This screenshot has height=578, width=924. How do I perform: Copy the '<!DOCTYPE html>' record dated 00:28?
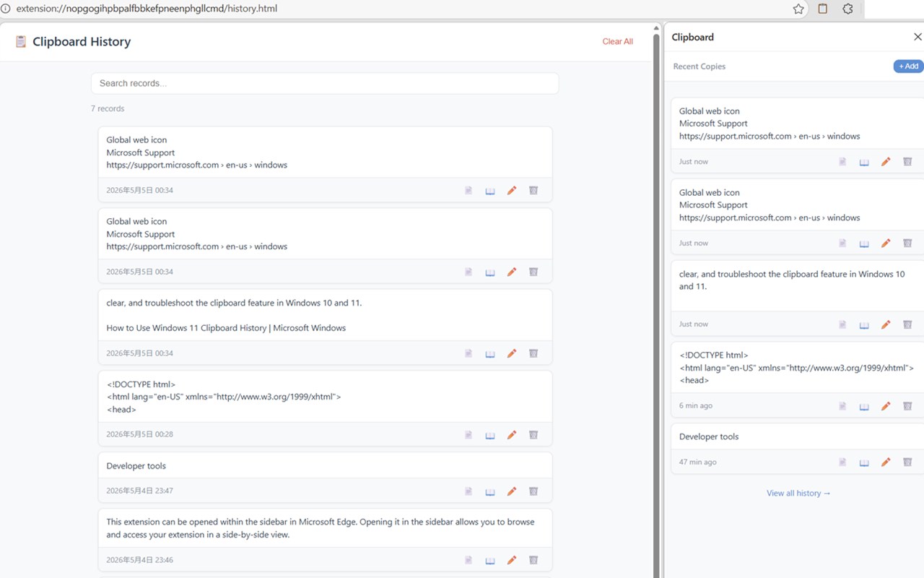point(468,435)
